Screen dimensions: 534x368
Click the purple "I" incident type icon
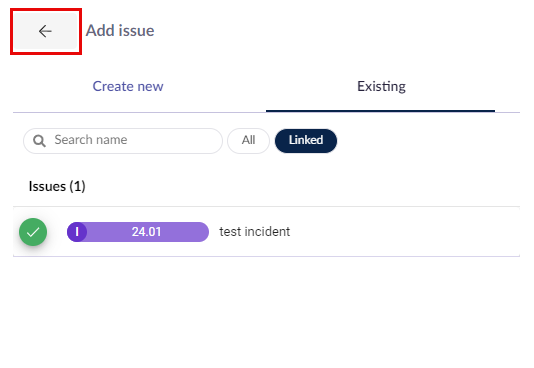tap(77, 232)
